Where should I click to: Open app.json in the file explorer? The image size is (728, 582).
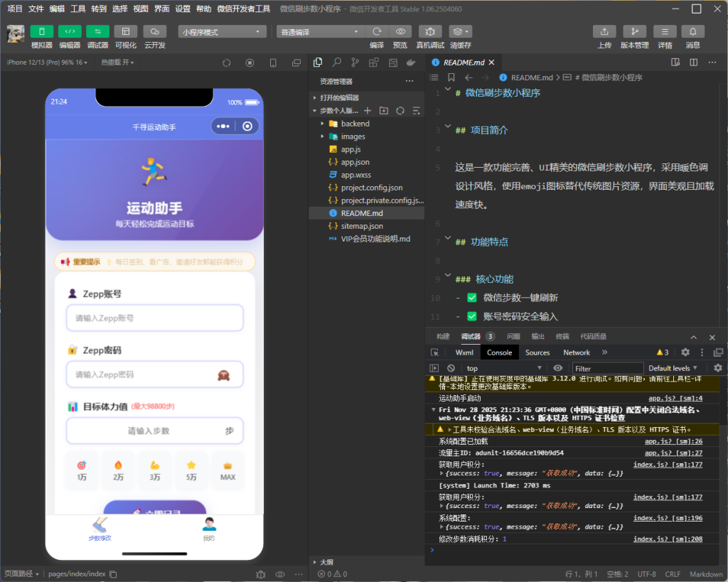355,162
